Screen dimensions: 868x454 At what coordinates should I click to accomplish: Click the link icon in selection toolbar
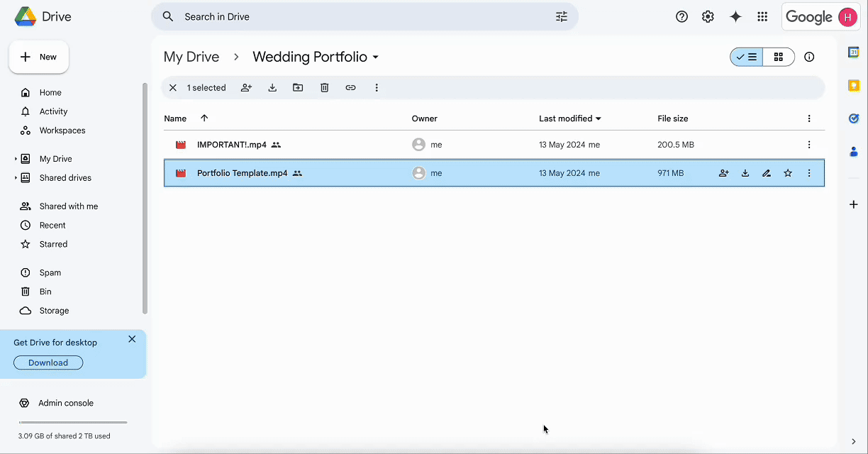click(x=350, y=88)
